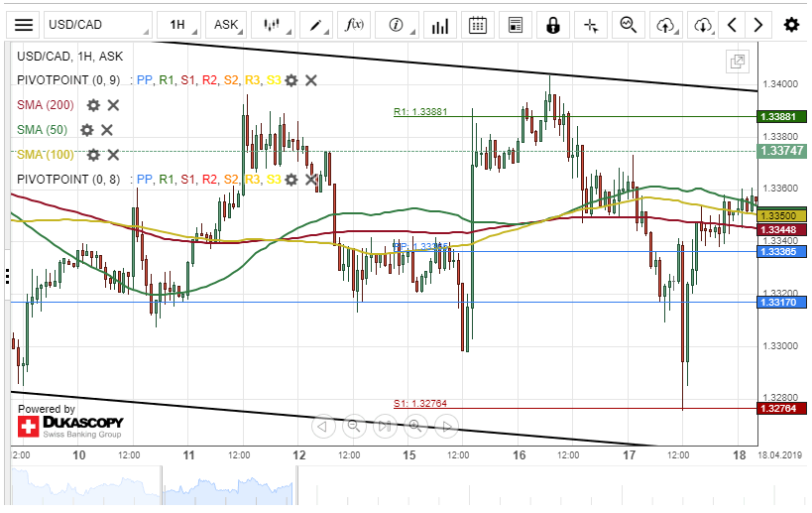Open the USD/CAD instrument selector
The image size is (812, 513).
98,25
